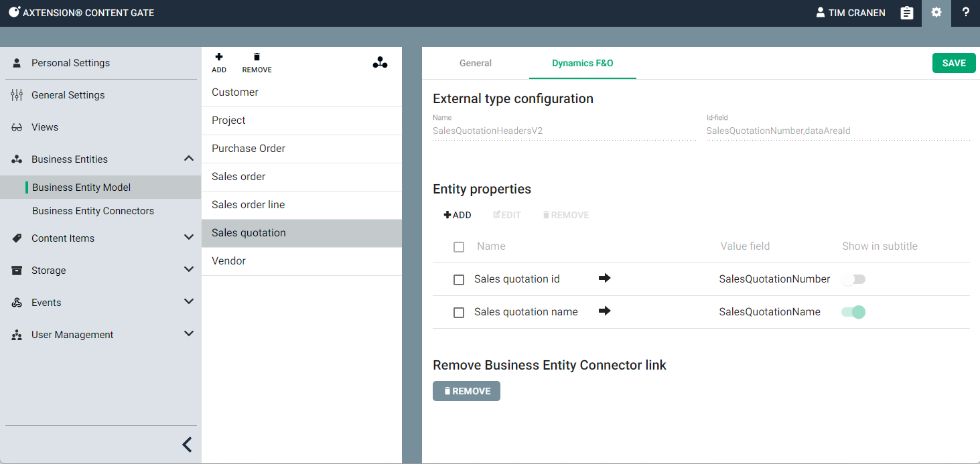Add a new business entity

(219, 63)
